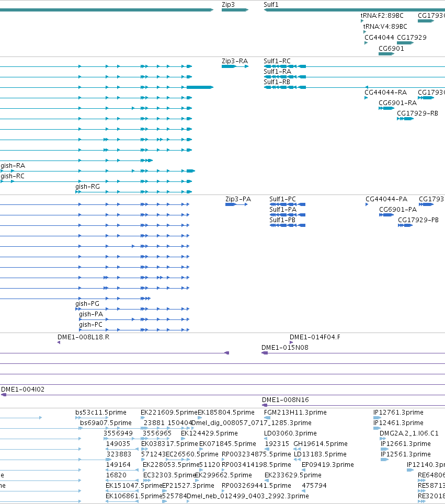This screenshot has width=445, height=504.
Task: Click the 475794 EST label
Action: click(x=314, y=485)
